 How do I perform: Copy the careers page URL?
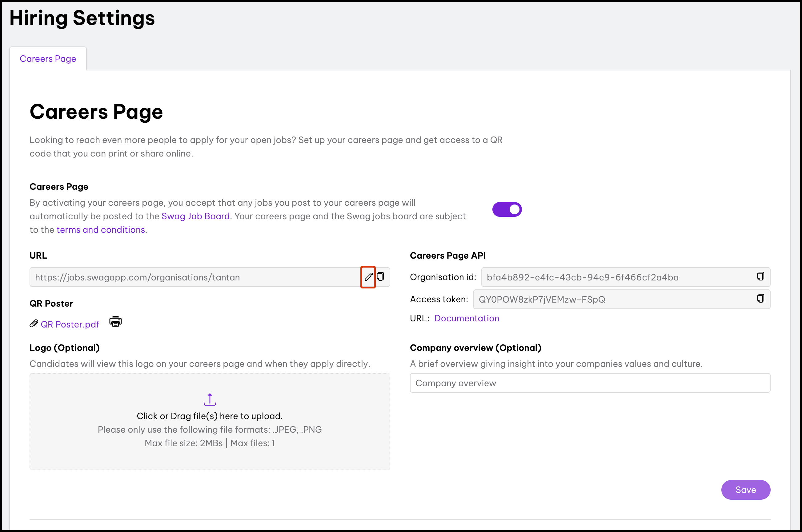(381, 276)
